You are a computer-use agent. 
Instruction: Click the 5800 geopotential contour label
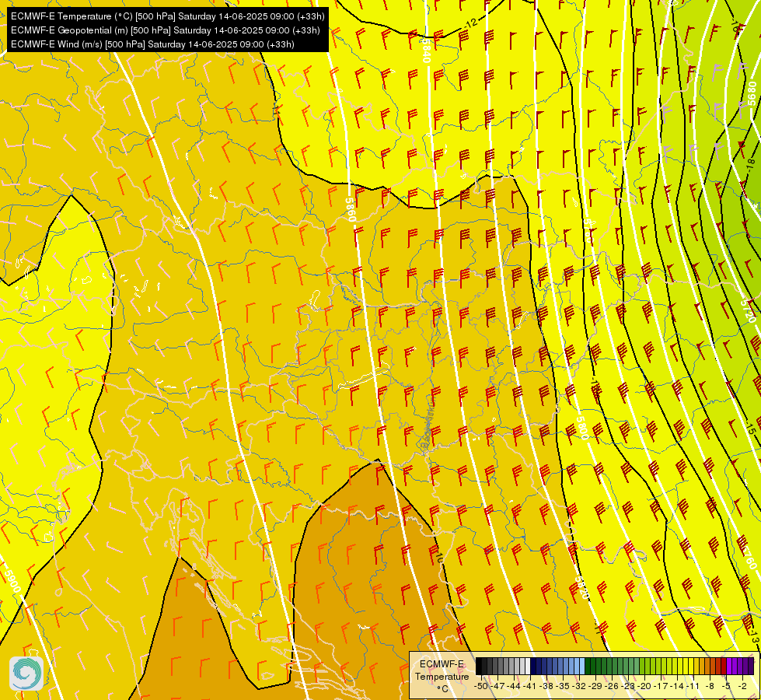[x=582, y=428]
